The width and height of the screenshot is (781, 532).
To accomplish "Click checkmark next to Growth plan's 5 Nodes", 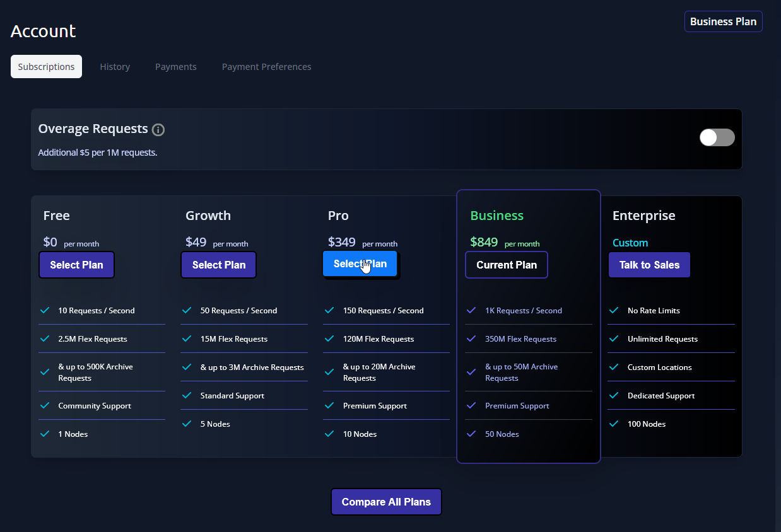I will [187, 424].
